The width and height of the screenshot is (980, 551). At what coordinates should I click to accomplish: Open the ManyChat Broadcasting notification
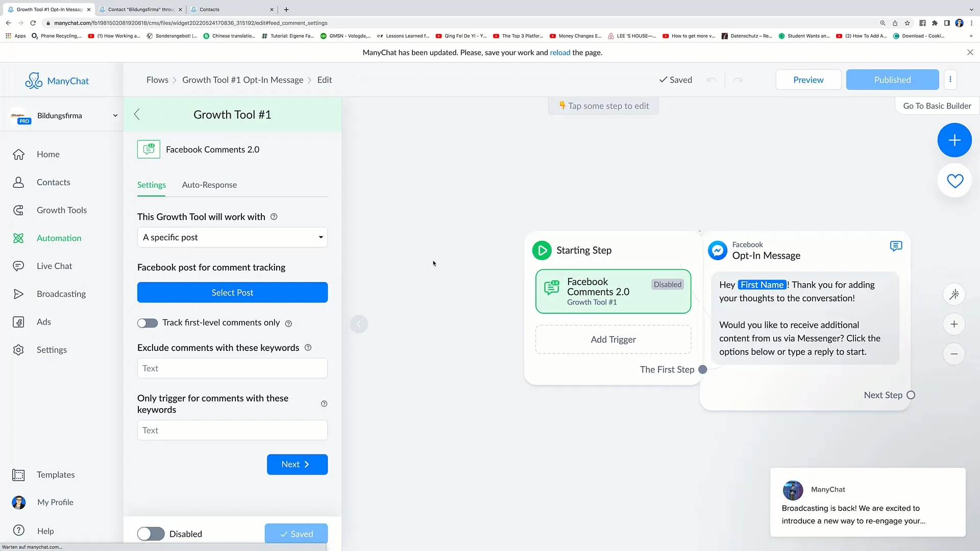tap(867, 503)
